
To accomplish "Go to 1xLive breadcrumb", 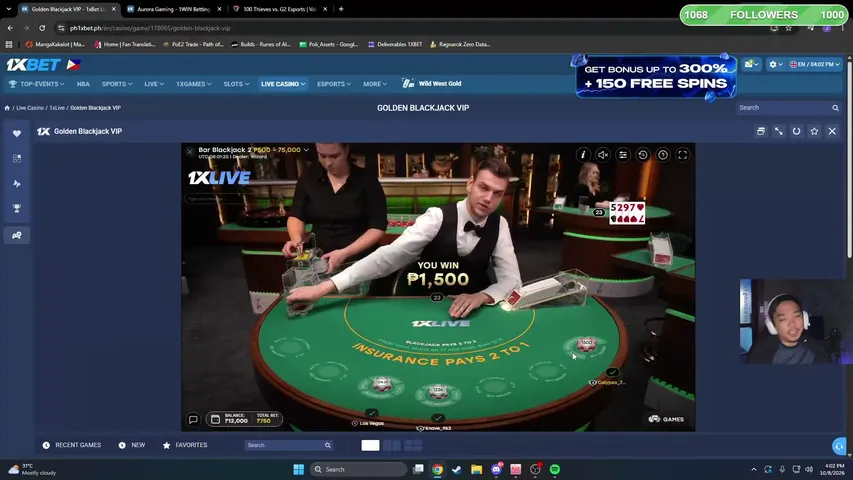I will click(x=57, y=108).
